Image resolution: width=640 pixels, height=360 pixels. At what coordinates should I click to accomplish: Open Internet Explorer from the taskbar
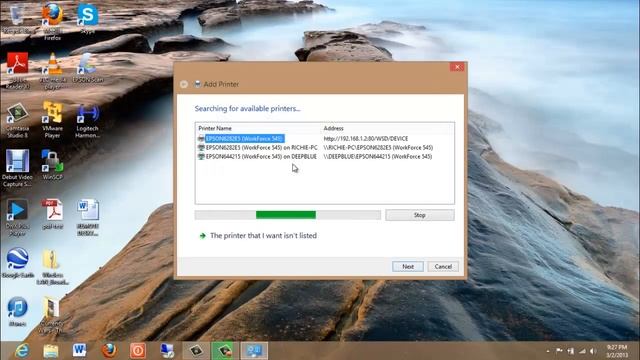coord(22,351)
